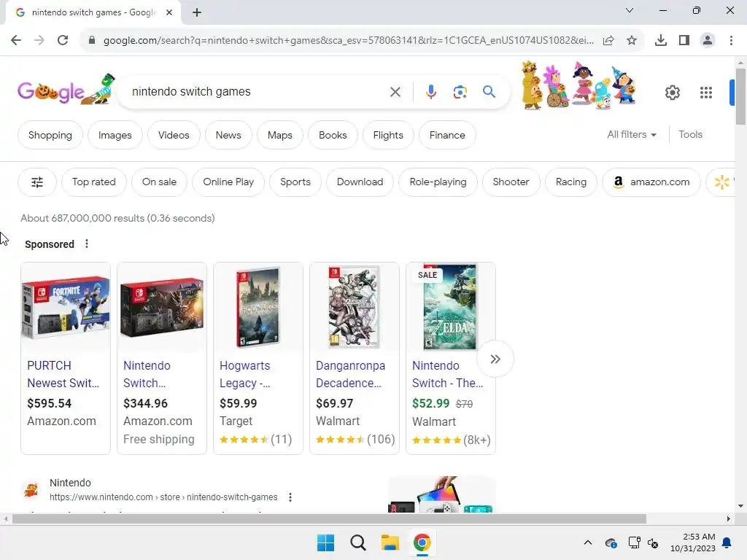Apply the Role-playing filter chip
This screenshot has height=560, width=747.
click(x=438, y=182)
